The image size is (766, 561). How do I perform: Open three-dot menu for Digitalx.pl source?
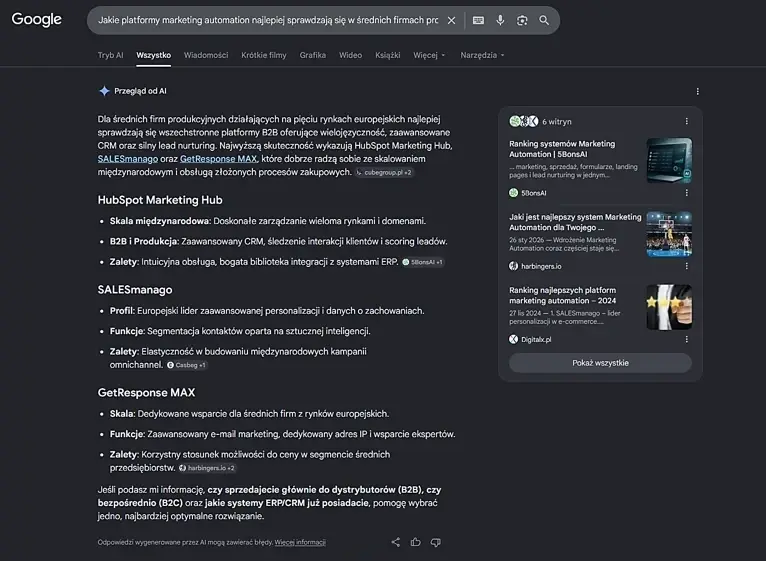[686, 339]
